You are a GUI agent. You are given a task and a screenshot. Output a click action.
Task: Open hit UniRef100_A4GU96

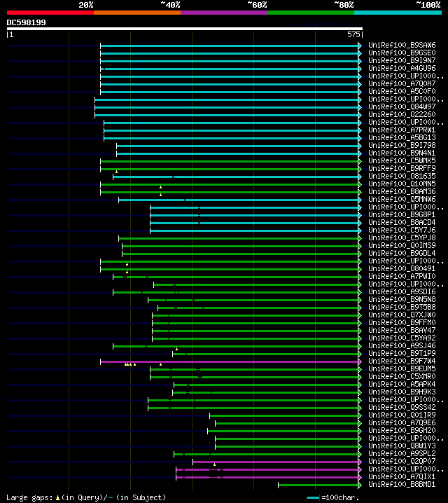click(x=402, y=69)
